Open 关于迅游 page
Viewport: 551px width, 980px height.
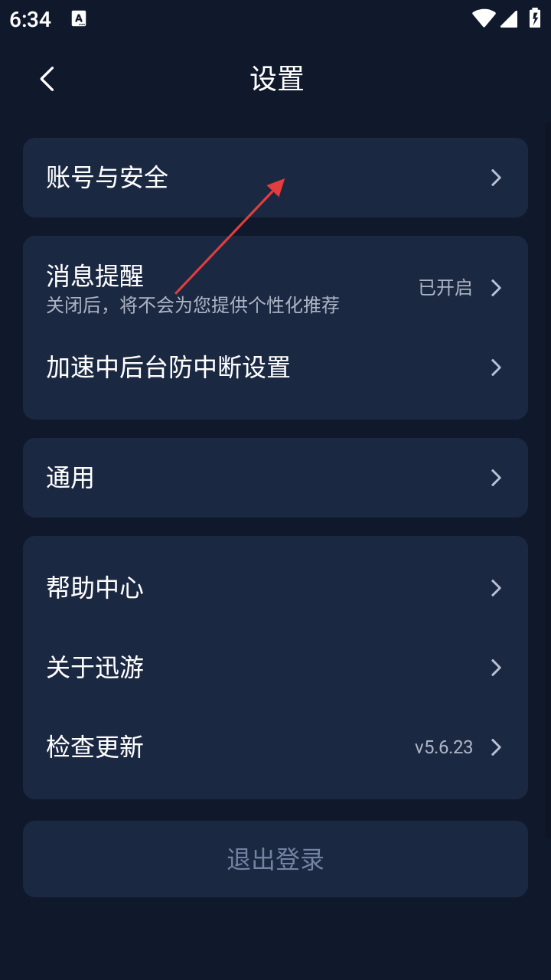pos(275,668)
